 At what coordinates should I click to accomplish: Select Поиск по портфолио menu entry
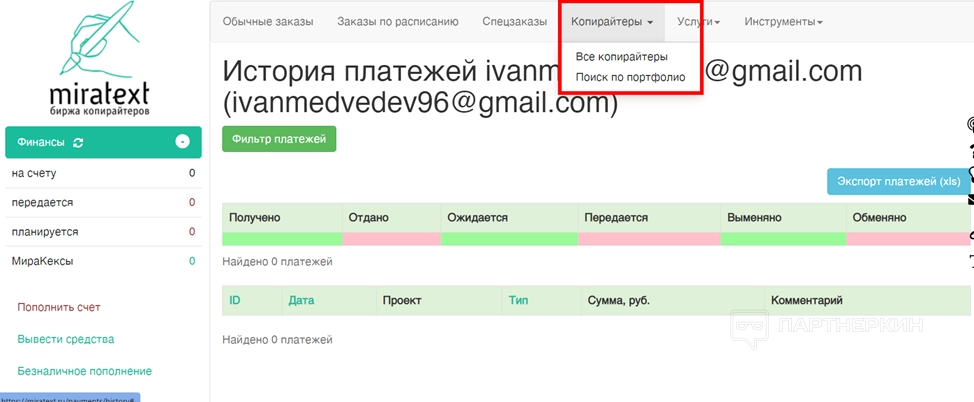630,77
